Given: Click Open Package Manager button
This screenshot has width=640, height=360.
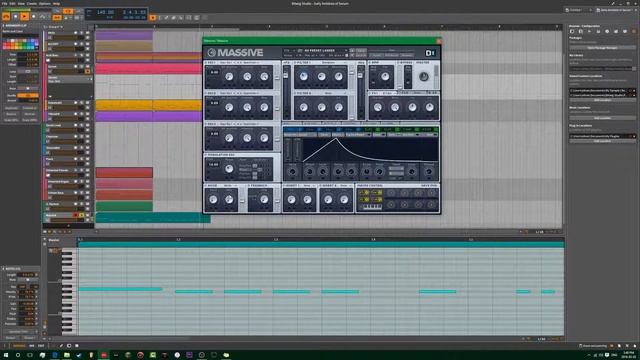Looking at the screenshot, I should click(602, 48).
